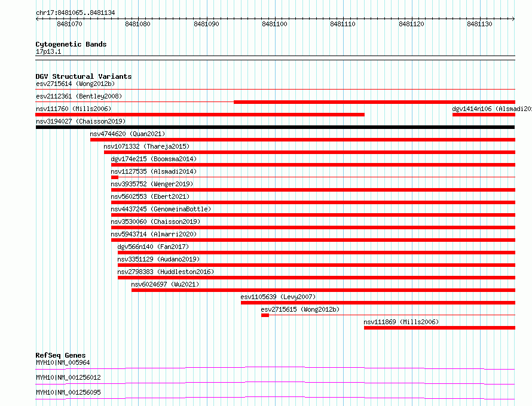Open nsv3351129 (Audano2019) label

coord(158,259)
